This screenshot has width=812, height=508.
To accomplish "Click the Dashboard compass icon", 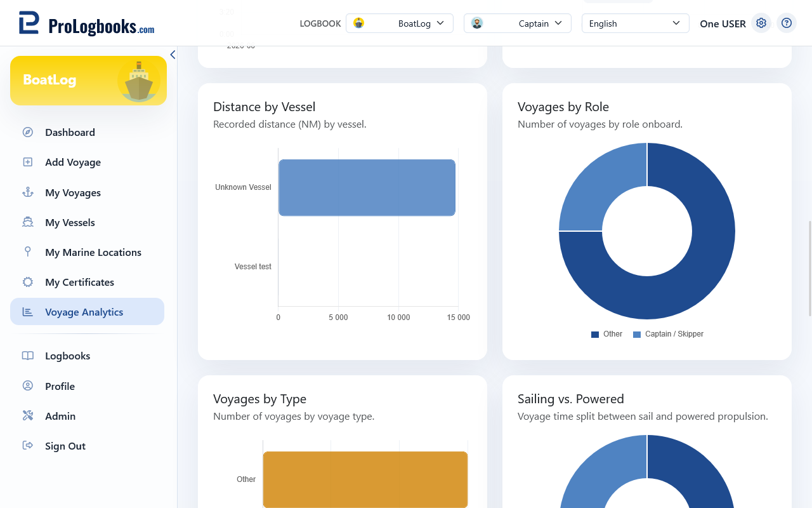I will [x=28, y=132].
